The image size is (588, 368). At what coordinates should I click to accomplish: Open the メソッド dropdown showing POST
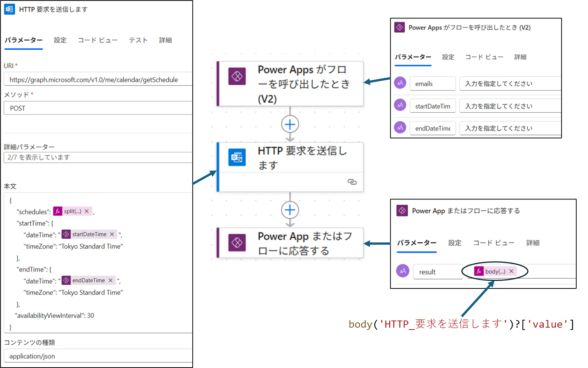98,108
